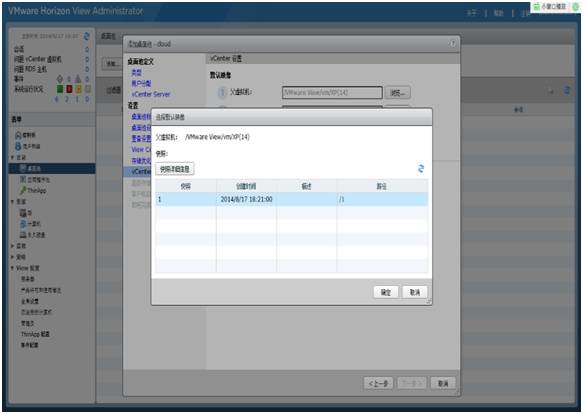Refresh the desktop pool table in background
The image size is (583, 414).
click(567, 90)
